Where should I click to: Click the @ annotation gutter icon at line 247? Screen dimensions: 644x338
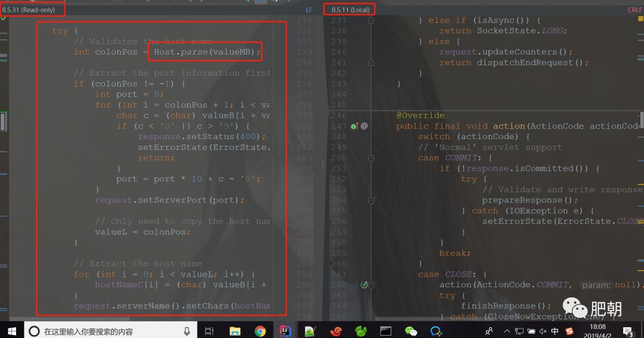[364, 126]
